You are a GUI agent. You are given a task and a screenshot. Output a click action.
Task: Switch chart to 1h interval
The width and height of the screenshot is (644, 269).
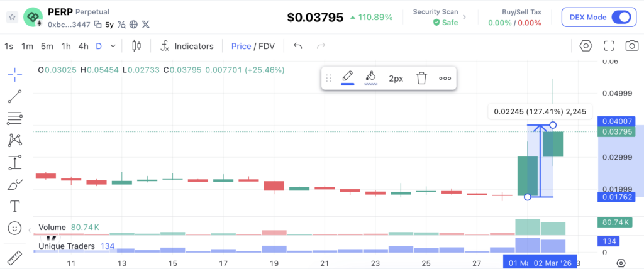tap(66, 47)
